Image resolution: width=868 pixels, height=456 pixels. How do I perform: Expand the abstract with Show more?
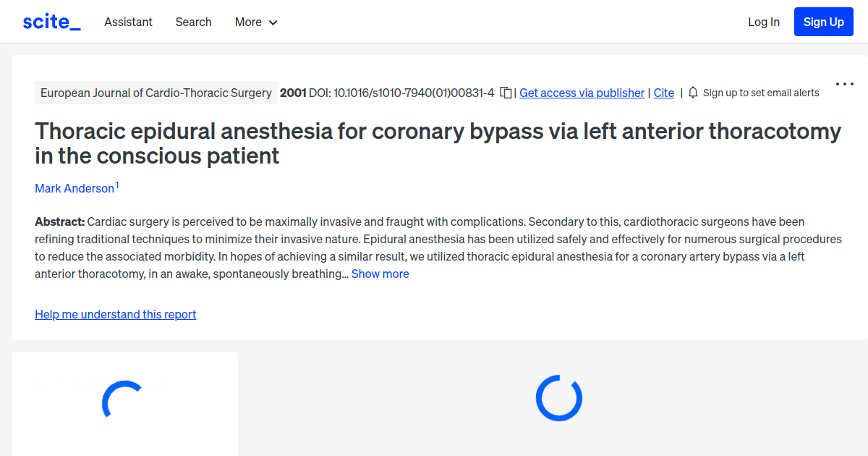(380, 274)
